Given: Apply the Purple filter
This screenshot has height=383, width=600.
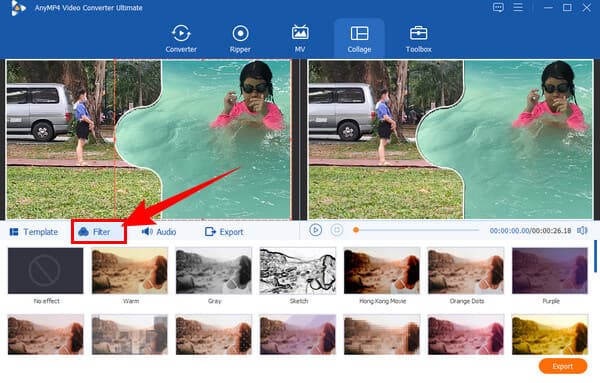Looking at the screenshot, I should pyautogui.click(x=550, y=271).
